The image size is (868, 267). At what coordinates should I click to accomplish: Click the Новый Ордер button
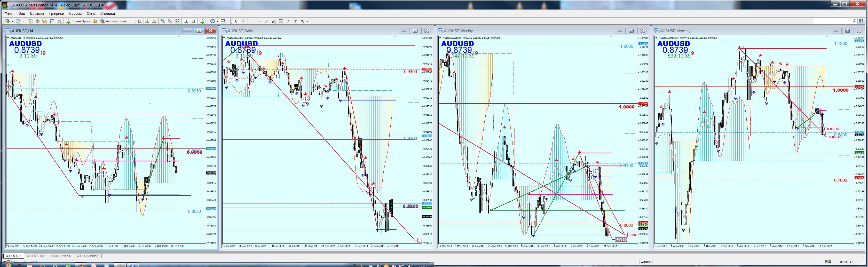point(78,21)
